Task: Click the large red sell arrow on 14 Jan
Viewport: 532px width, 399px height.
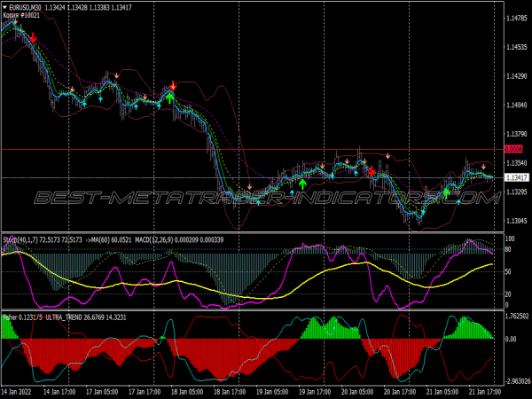Action: click(33, 38)
